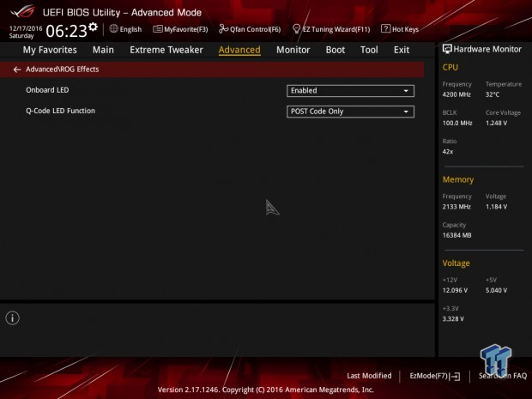Show the Hot Keys list
Screen dimensions: 532x399
click(400, 29)
